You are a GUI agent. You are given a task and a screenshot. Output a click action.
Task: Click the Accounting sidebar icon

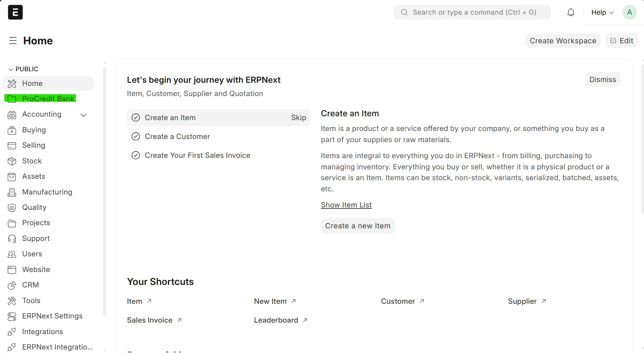click(x=12, y=115)
